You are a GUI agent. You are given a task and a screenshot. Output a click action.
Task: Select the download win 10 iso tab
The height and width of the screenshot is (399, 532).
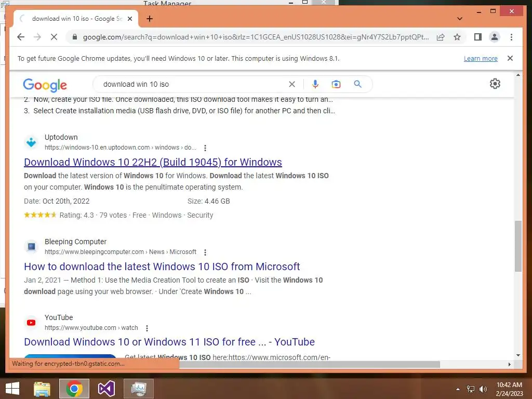click(76, 19)
